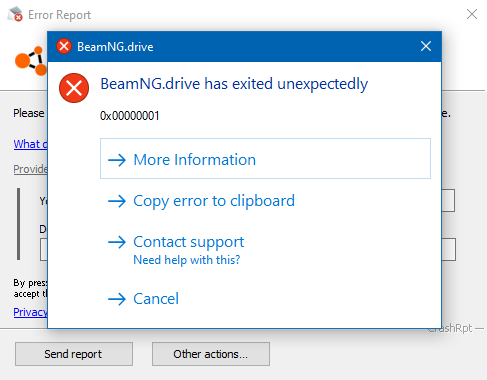Close the BeamNG.drive dialog with X
Viewport: 487px width, 380px height.
pos(426,46)
